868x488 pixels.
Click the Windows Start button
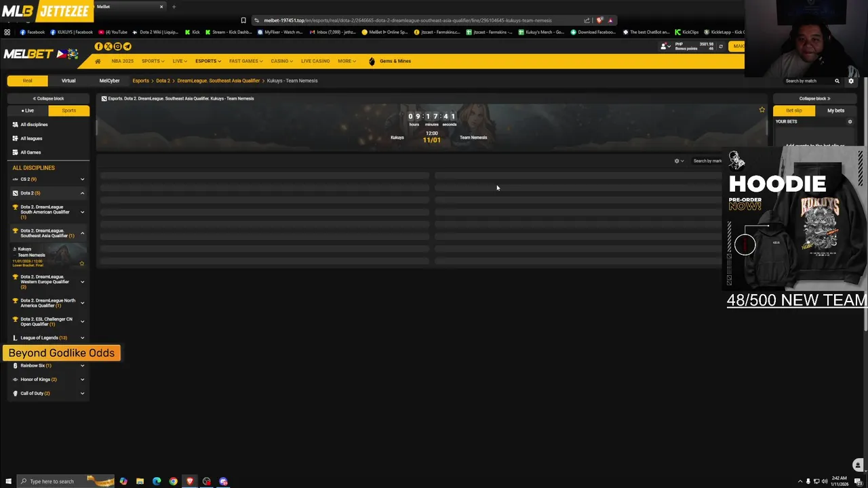8,481
